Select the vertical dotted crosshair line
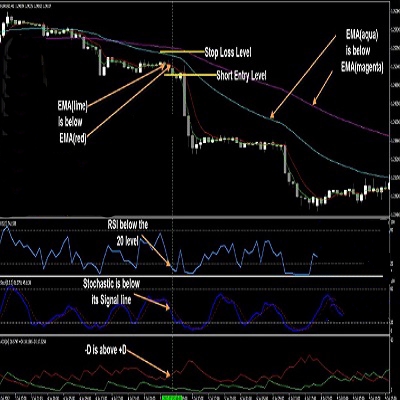 coord(172,200)
